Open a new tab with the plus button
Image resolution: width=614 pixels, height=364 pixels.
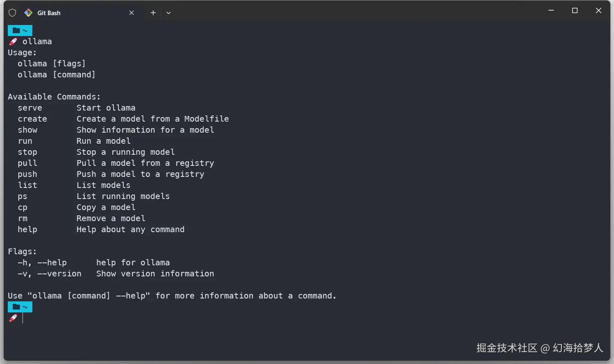point(153,13)
